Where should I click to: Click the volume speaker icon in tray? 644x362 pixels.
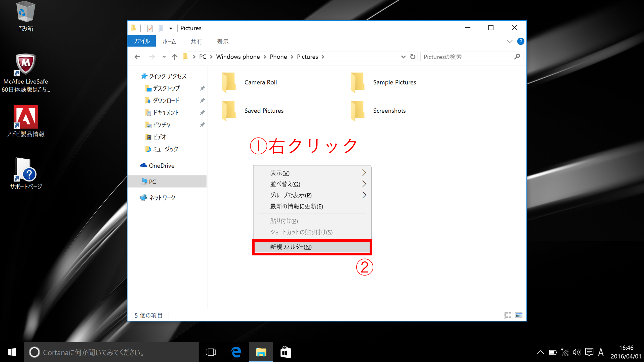click(577, 352)
